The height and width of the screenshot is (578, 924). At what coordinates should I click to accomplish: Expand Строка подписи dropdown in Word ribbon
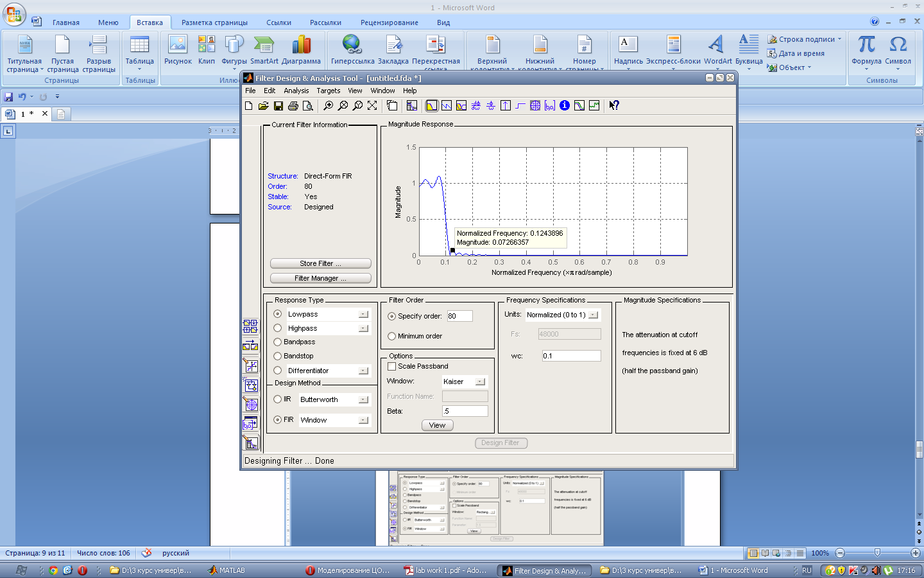(x=839, y=39)
